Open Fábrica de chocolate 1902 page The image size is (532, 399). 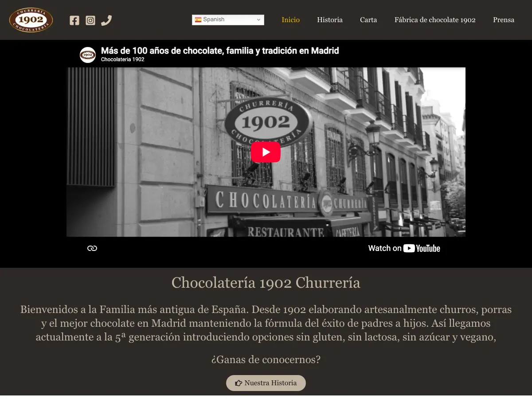tap(435, 20)
